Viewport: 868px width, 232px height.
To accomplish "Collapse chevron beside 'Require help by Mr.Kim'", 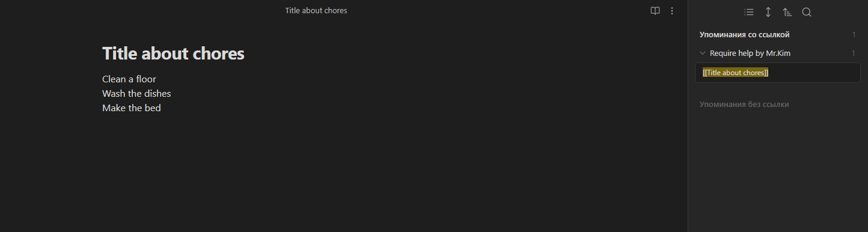I will coord(703,53).
